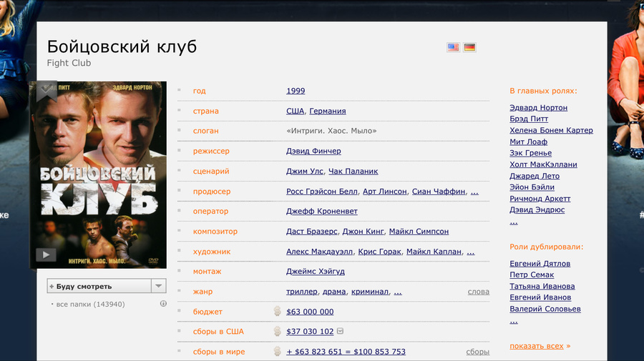Viewport: 644px width, 361px height.
Task: Open producer Арт Линсон
Action: click(385, 191)
